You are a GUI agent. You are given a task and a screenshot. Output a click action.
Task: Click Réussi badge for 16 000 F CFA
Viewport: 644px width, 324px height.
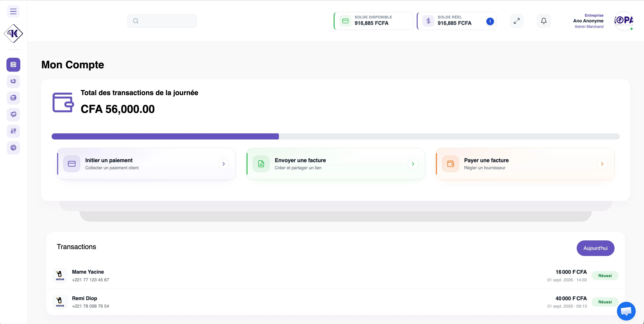[605, 276]
